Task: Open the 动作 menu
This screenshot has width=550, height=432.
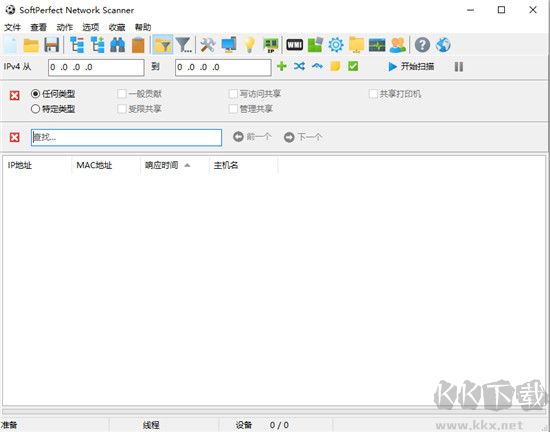Action: tap(65, 27)
